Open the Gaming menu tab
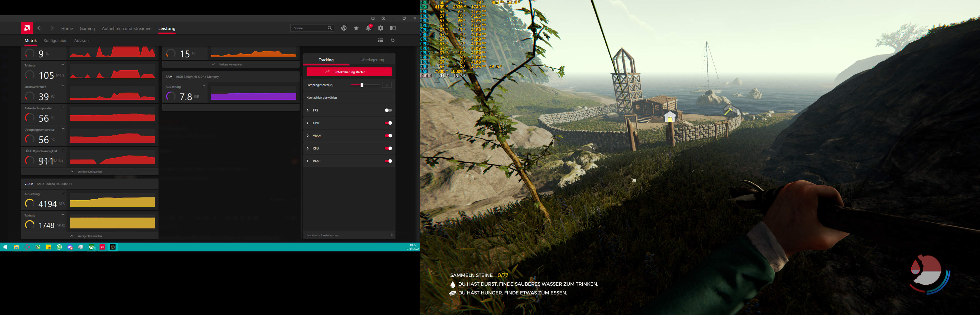Image resolution: width=980 pixels, height=315 pixels. pyautogui.click(x=87, y=29)
